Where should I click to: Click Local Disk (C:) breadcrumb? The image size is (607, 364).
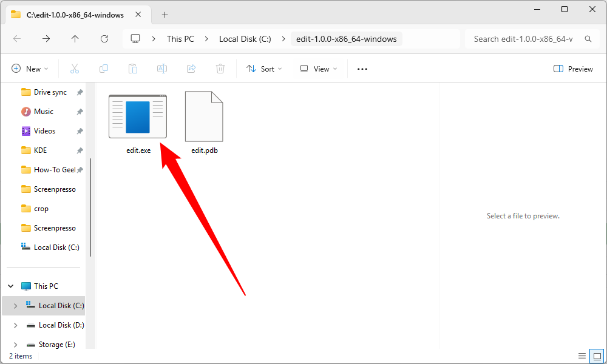pos(245,39)
